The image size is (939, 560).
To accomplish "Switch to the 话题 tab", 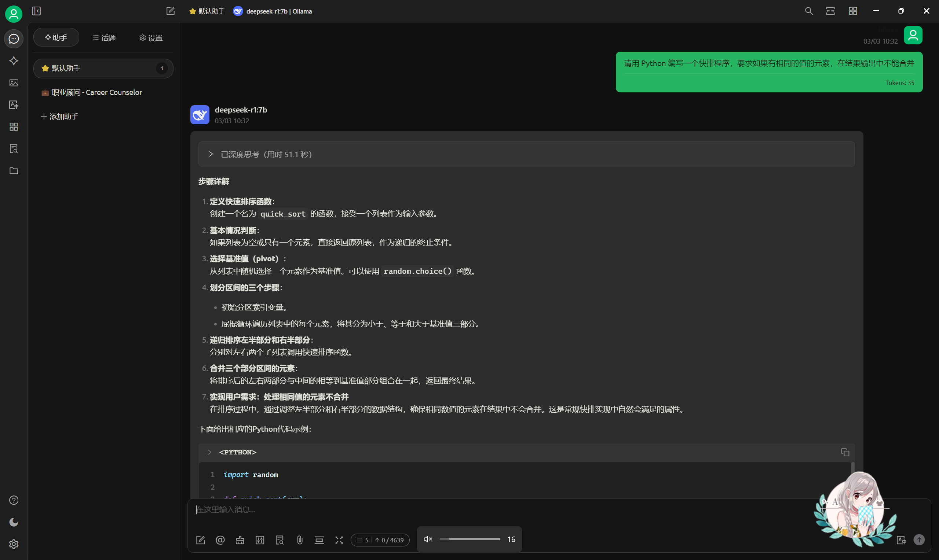I will pyautogui.click(x=104, y=38).
